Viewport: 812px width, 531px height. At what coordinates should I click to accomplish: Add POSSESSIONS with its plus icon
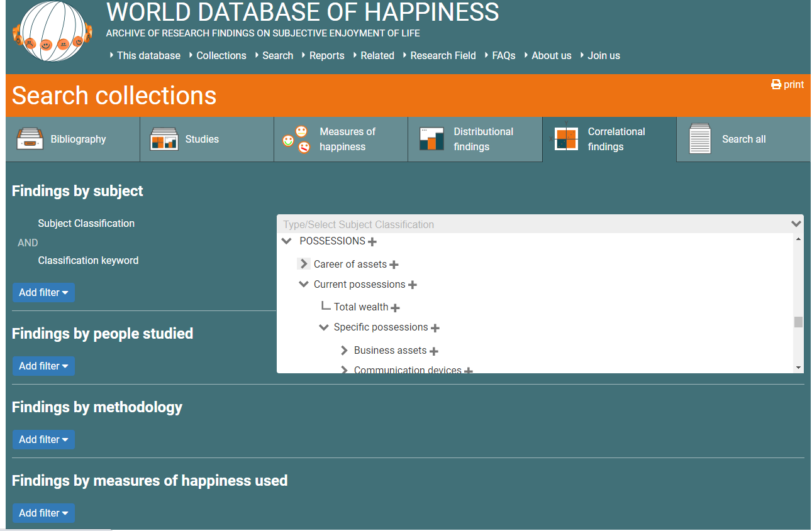click(x=372, y=242)
